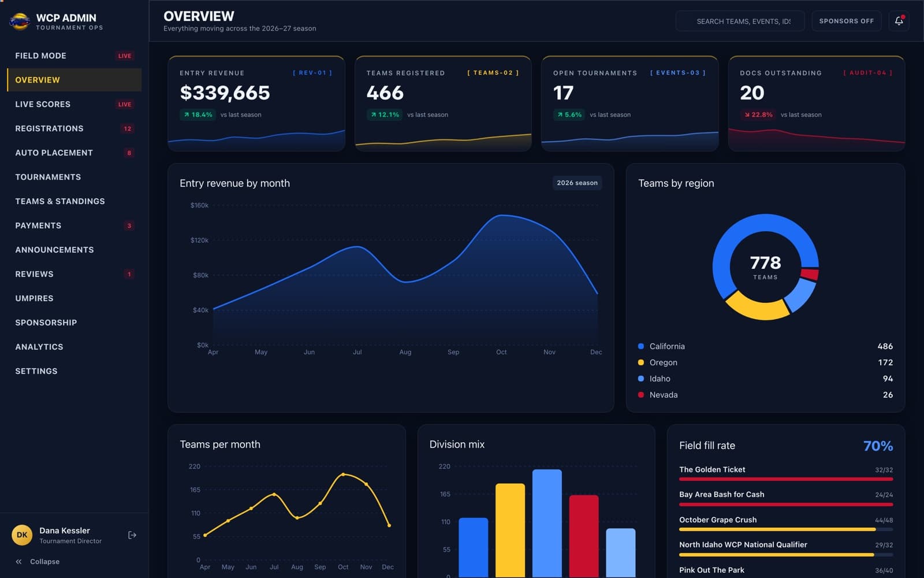Click the 778 teams donut chart center
The height and width of the screenshot is (578, 924).
(765, 267)
